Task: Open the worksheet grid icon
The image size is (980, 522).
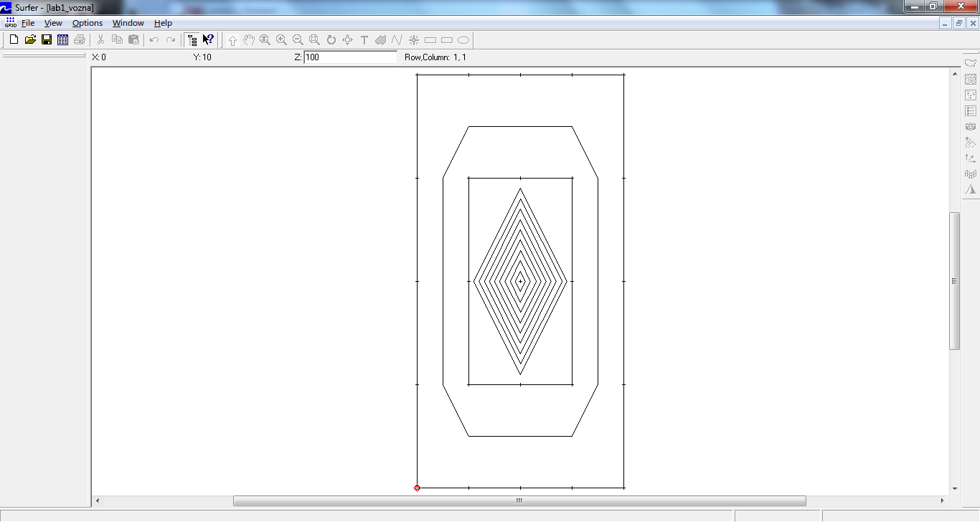Action: pos(63,40)
